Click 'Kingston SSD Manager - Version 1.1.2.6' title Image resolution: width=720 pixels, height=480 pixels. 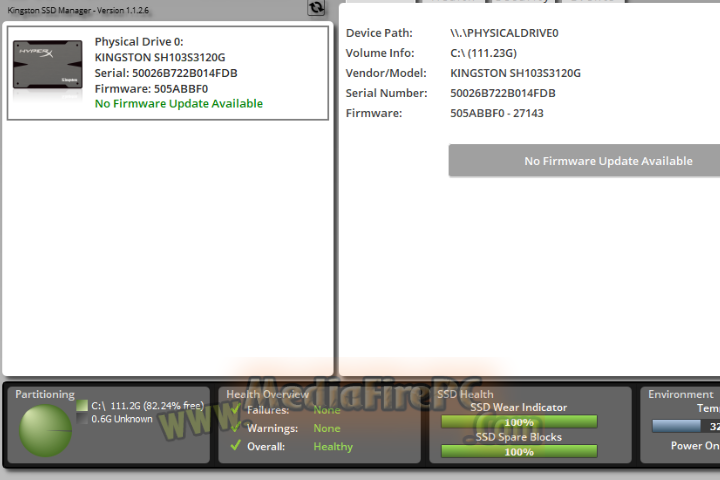pos(78,10)
